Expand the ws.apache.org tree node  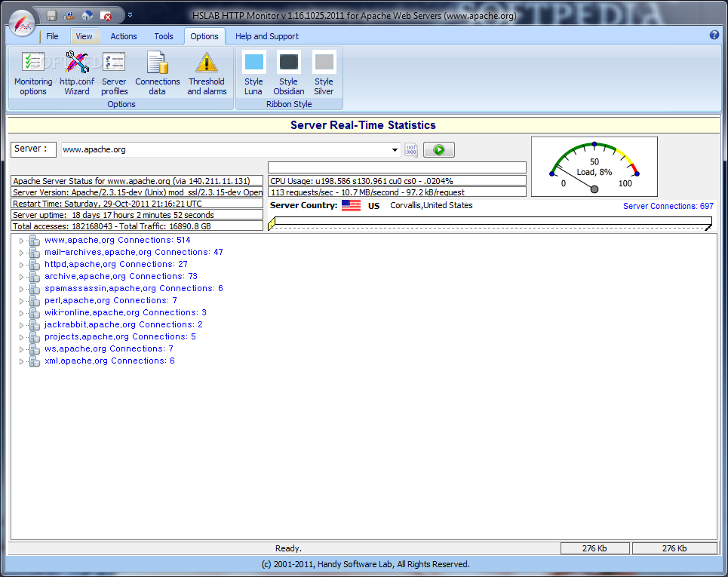21,349
